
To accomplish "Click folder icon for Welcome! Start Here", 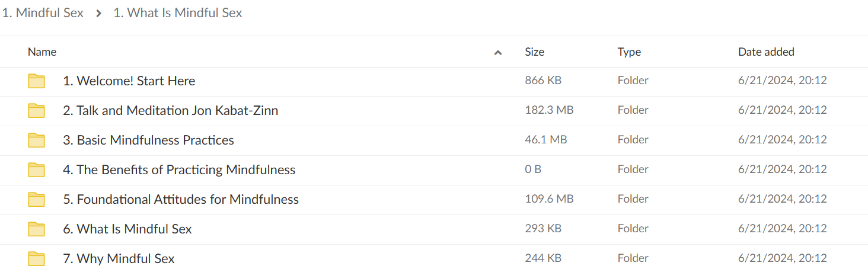I will click(37, 81).
